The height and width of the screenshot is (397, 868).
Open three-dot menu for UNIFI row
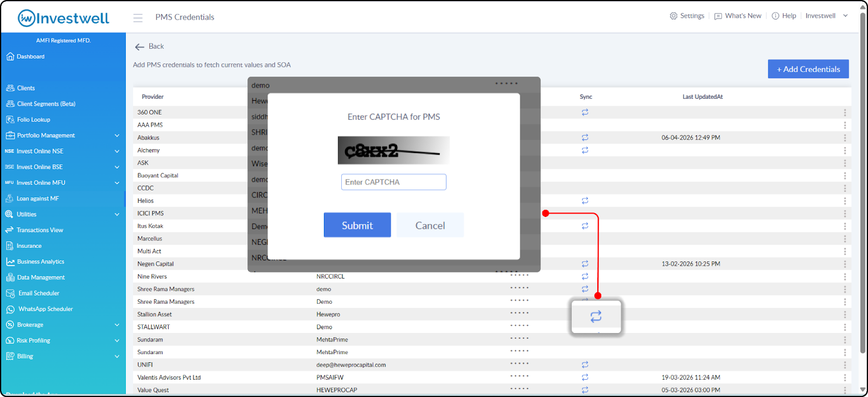pos(845,365)
